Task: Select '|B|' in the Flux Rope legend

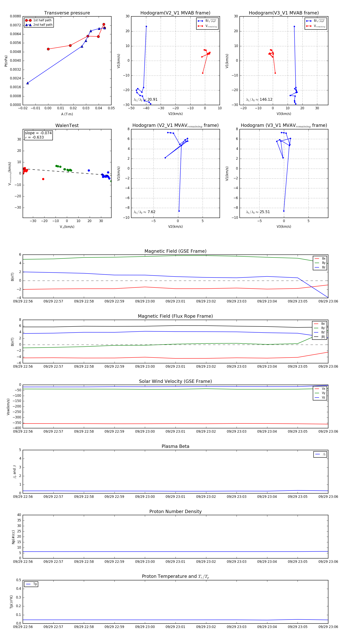Action: [x=320, y=337]
